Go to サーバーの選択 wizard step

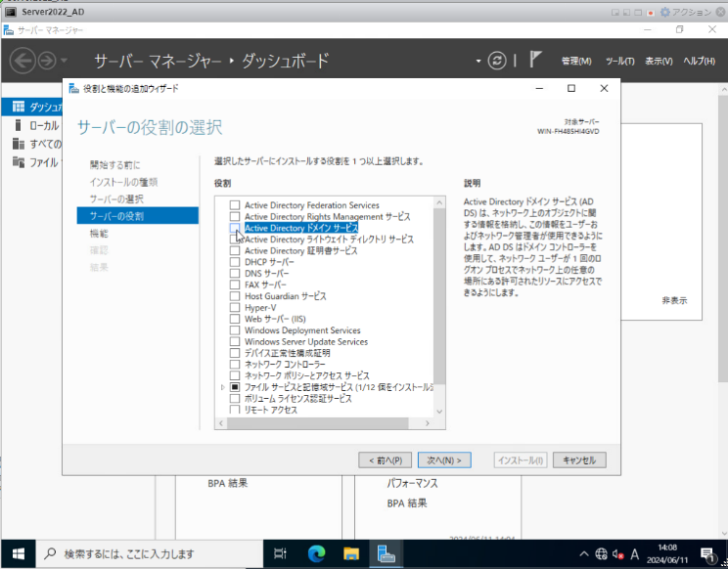tap(116, 198)
